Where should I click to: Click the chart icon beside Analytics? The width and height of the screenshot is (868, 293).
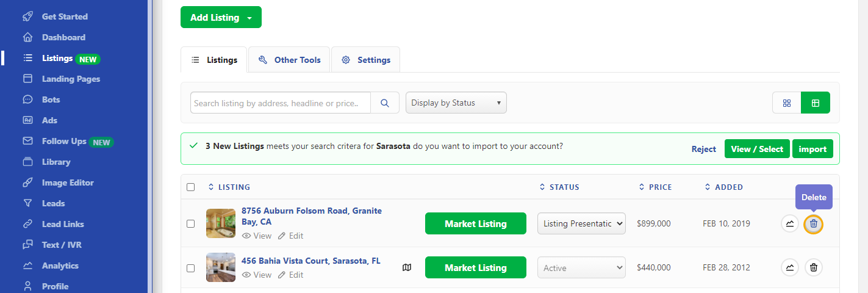click(27, 266)
